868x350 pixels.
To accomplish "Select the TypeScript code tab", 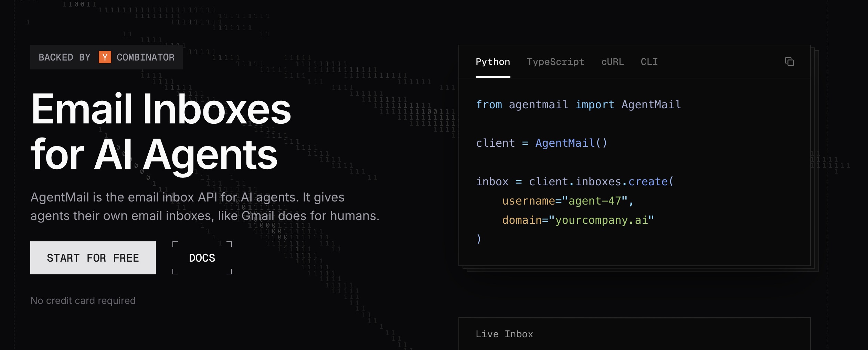I will point(555,62).
